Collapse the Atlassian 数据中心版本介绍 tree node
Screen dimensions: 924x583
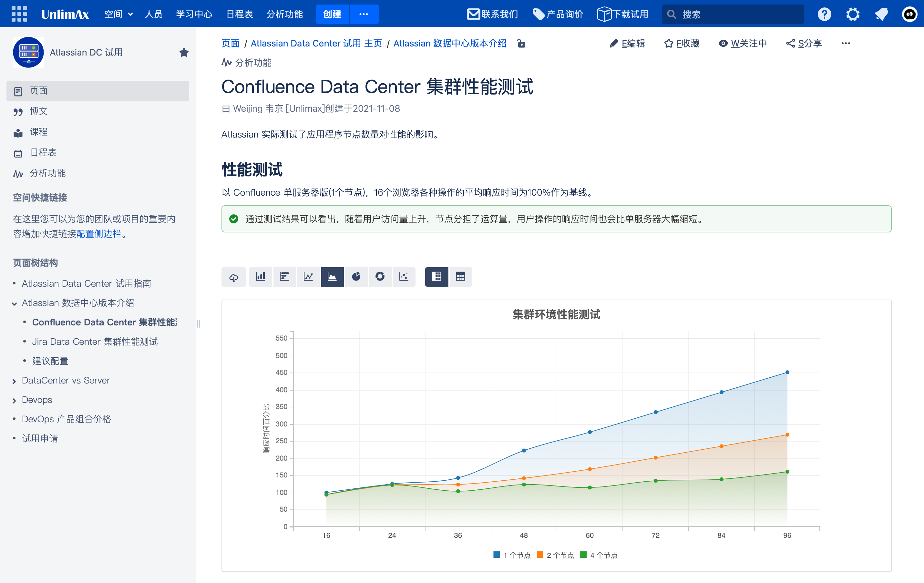(14, 303)
